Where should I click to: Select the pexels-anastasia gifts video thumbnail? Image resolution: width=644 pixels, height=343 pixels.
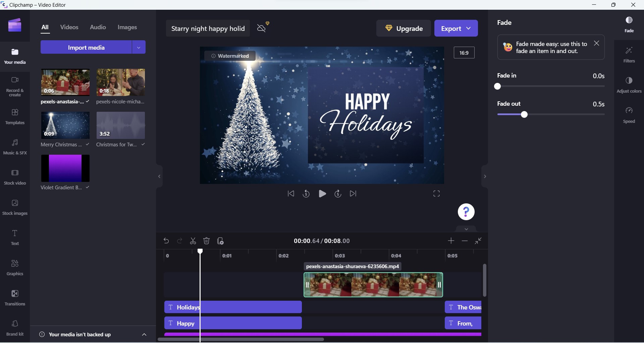(x=65, y=83)
